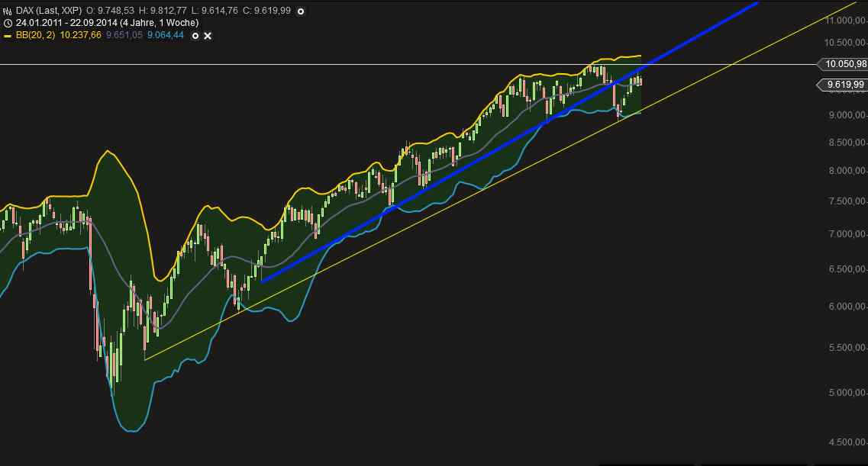Select the thick blue trend line
868x466 pixels.
point(509,142)
